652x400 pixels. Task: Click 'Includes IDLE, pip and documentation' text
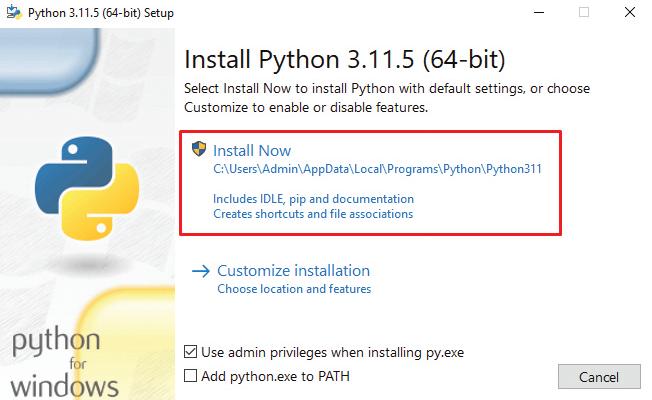[313, 199]
